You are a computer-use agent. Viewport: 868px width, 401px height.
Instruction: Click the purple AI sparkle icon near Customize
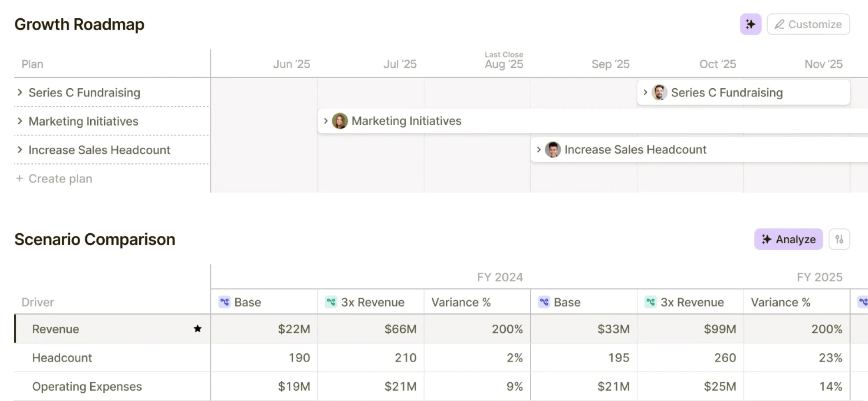tap(750, 24)
